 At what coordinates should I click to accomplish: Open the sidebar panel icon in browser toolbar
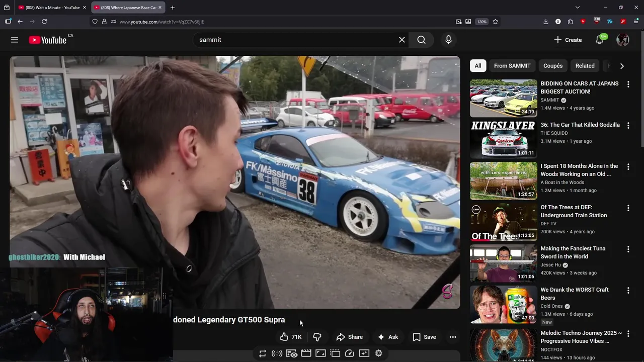click(8, 22)
